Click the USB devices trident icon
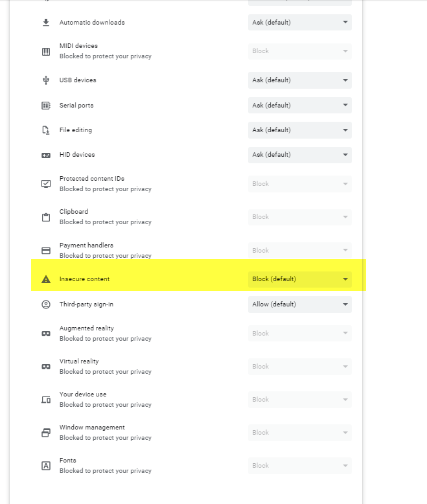The width and height of the screenshot is (427, 504). tap(46, 80)
